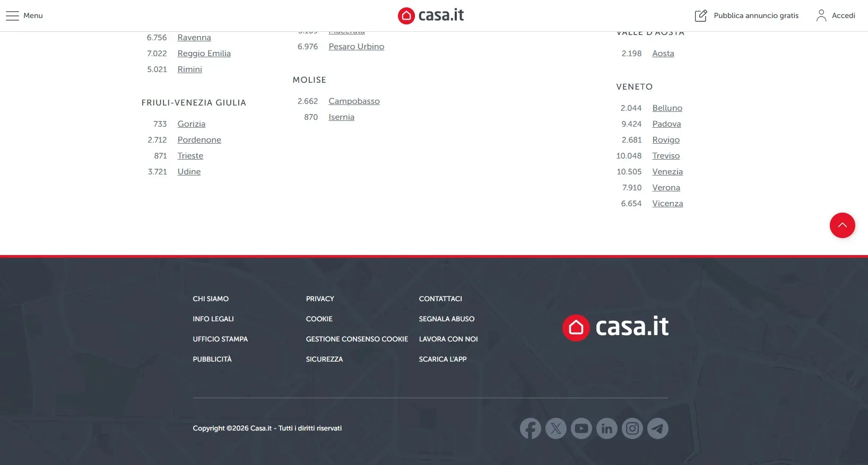Viewport: 868px width, 465px height.
Task: Open the hamburger Menu icon
Action: 13,16
